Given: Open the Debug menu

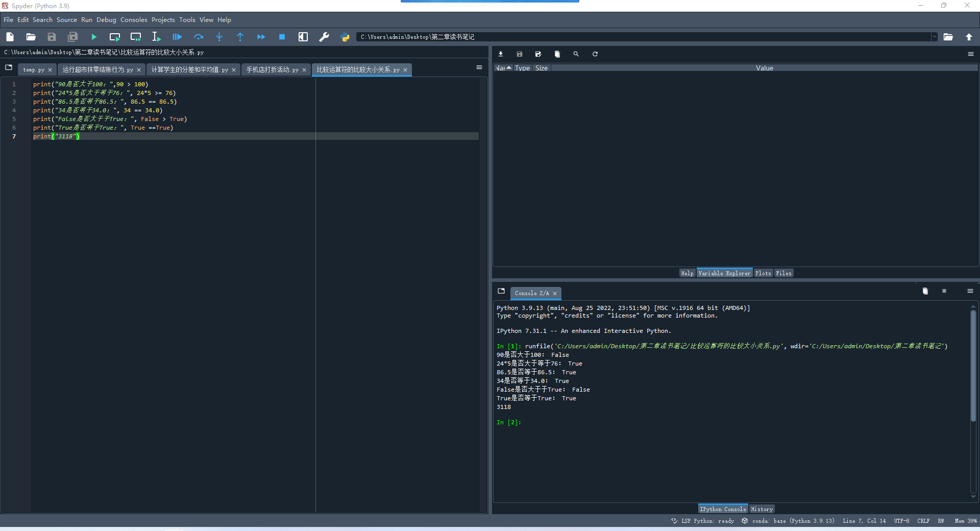Looking at the screenshot, I should click(x=107, y=20).
